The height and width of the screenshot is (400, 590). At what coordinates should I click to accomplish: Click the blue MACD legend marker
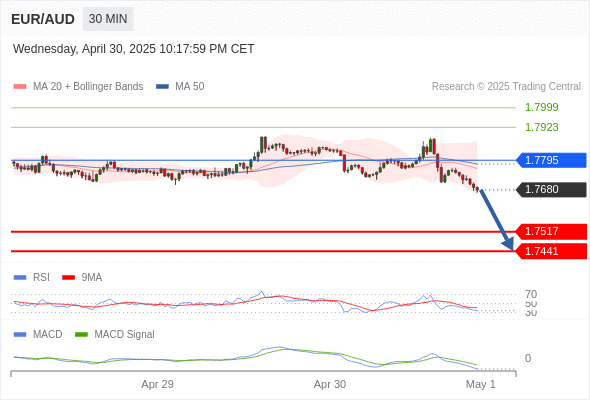pos(20,335)
